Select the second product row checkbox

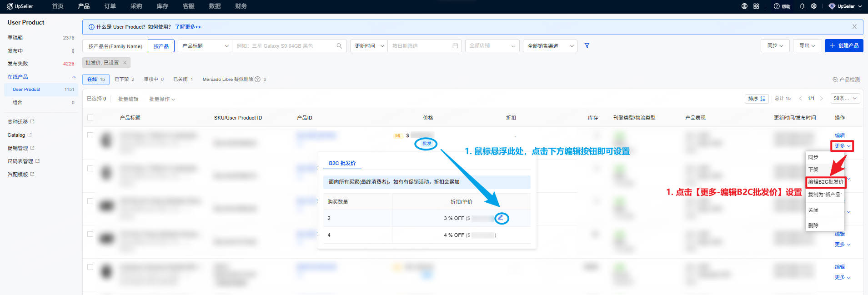point(90,168)
